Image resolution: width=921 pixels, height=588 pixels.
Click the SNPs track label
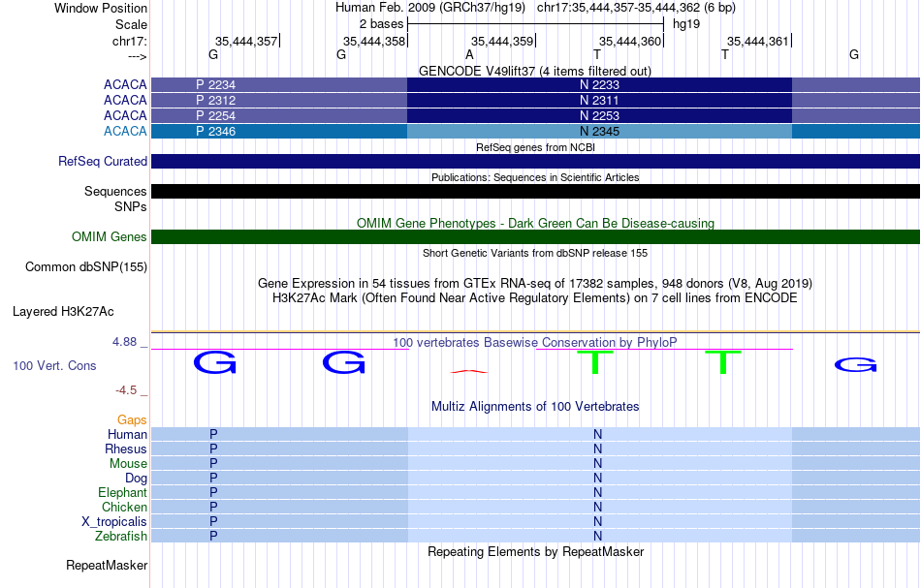[x=131, y=206]
